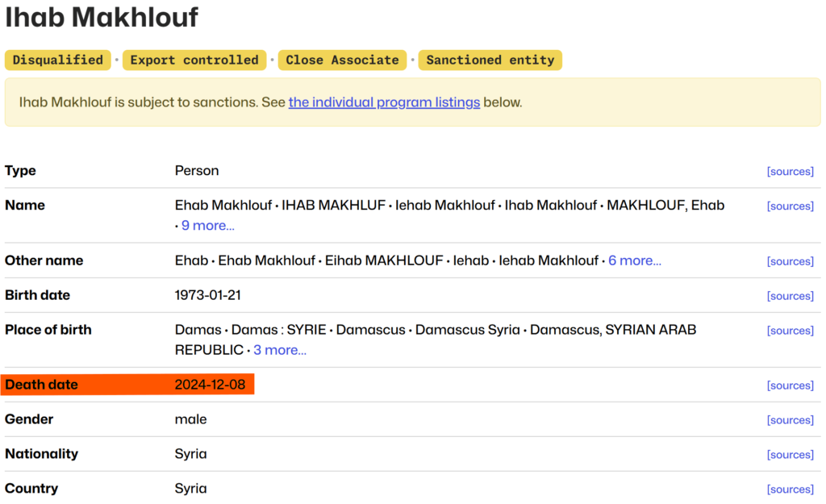This screenshot has height=504, width=826.
Task: Open sources for the Place of birth row
Action: tap(790, 331)
